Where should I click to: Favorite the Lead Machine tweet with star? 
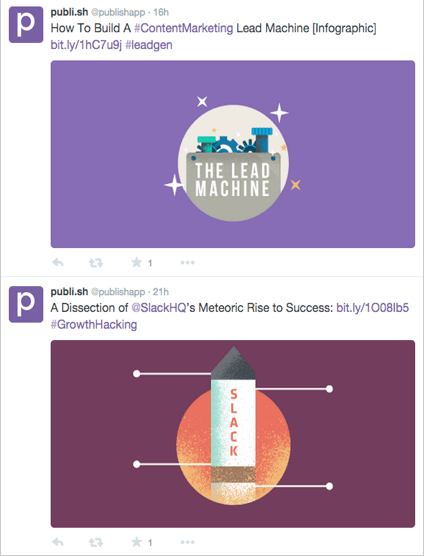136,262
